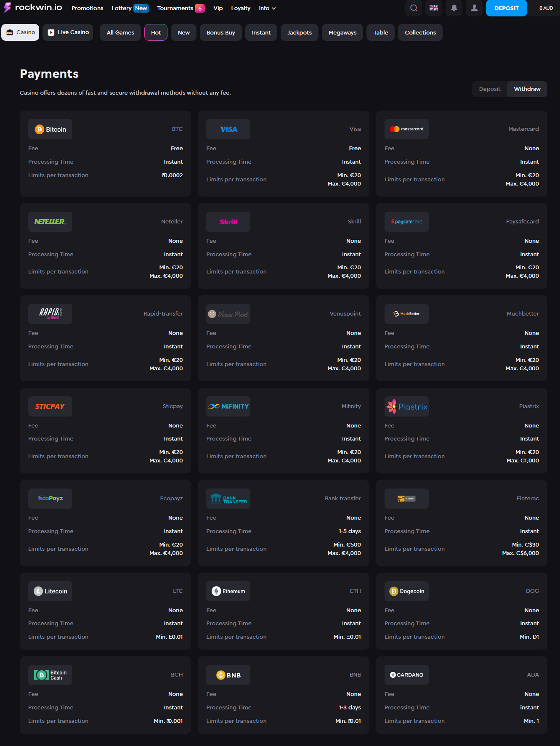Click the Sticpay logo
This screenshot has height=746, width=560.
[x=50, y=406]
